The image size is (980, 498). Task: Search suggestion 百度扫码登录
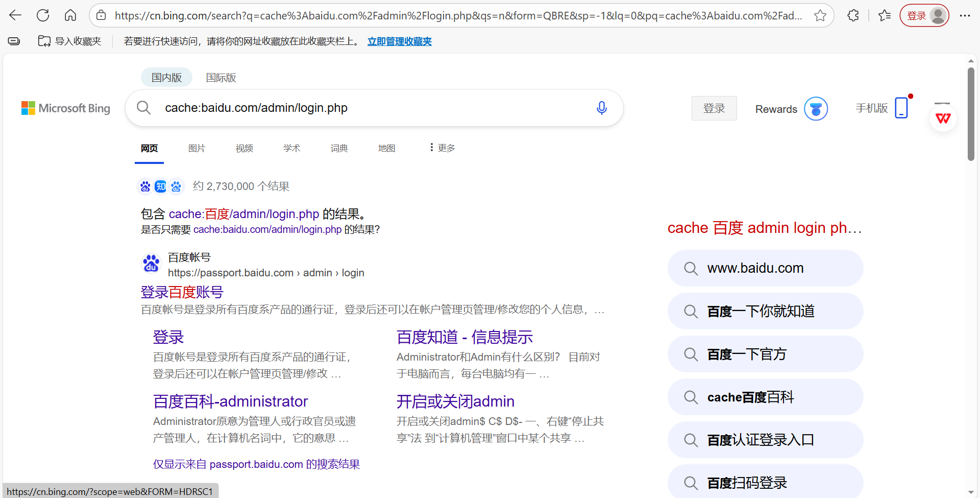(765, 481)
